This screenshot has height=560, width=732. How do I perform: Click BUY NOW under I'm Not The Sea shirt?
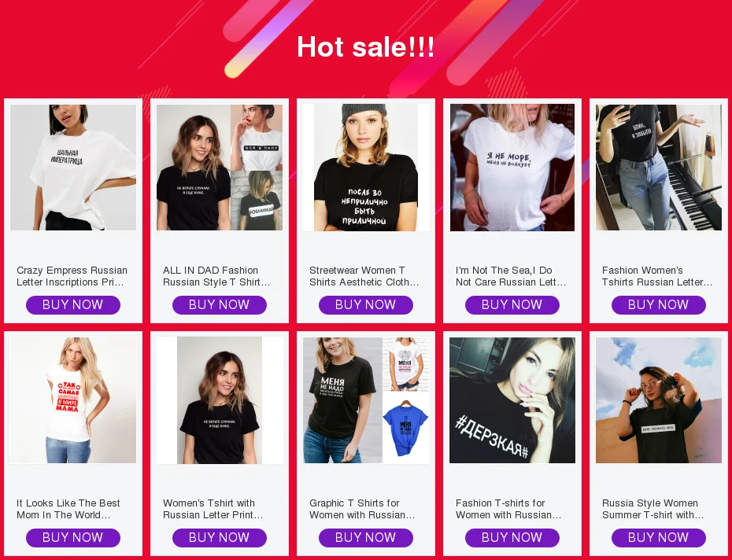point(512,304)
